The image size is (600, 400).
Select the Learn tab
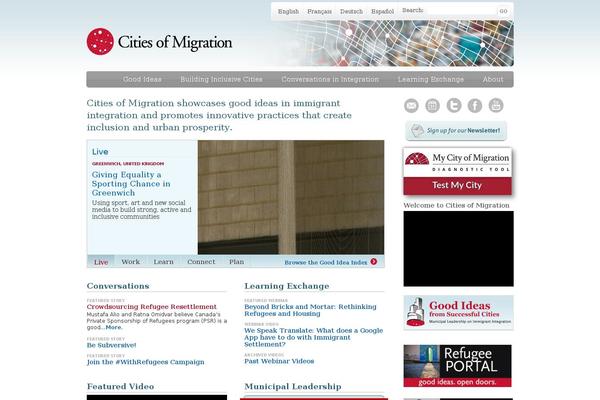163,262
